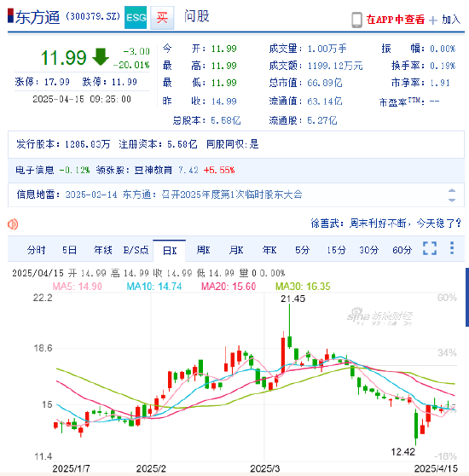Click the MA5: 14.90 legend label
The image size is (469, 476).
point(77,287)
